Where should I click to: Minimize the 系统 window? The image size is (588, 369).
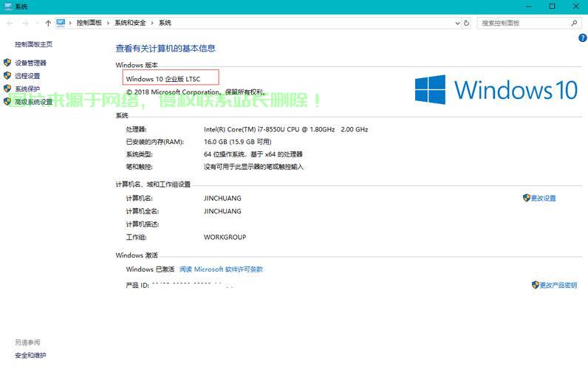[x=529, y=7]
